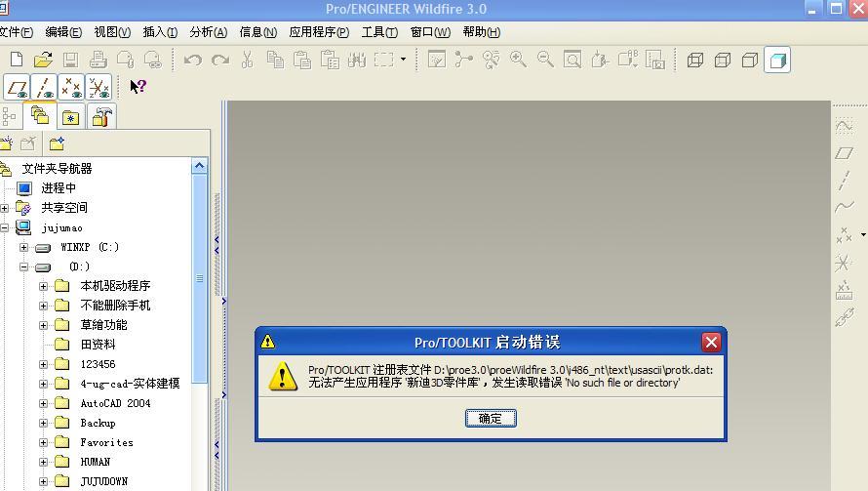Toggle datum planes display

point(18,88)
